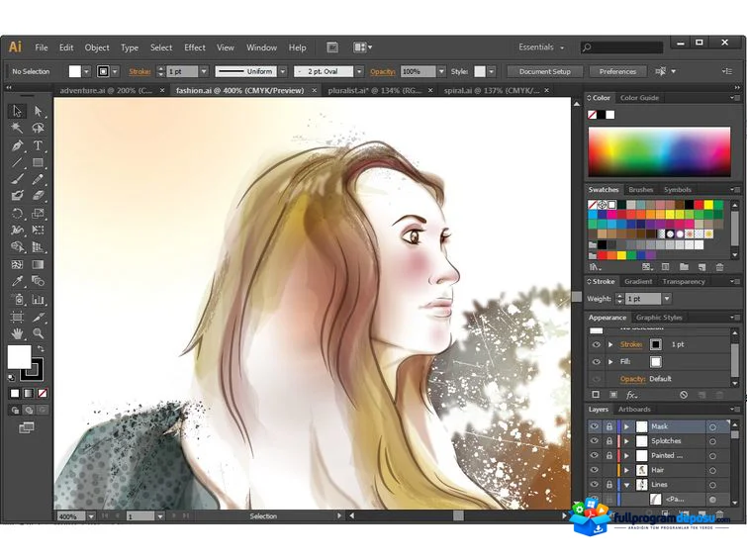Select the Artboard tool

pyautogui.click(x=17, y=317)
